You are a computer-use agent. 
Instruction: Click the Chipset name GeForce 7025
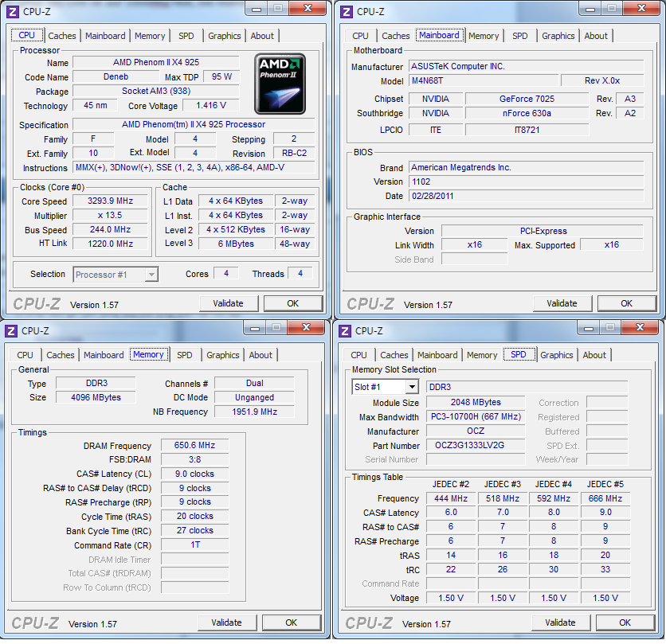coord(527,99)
